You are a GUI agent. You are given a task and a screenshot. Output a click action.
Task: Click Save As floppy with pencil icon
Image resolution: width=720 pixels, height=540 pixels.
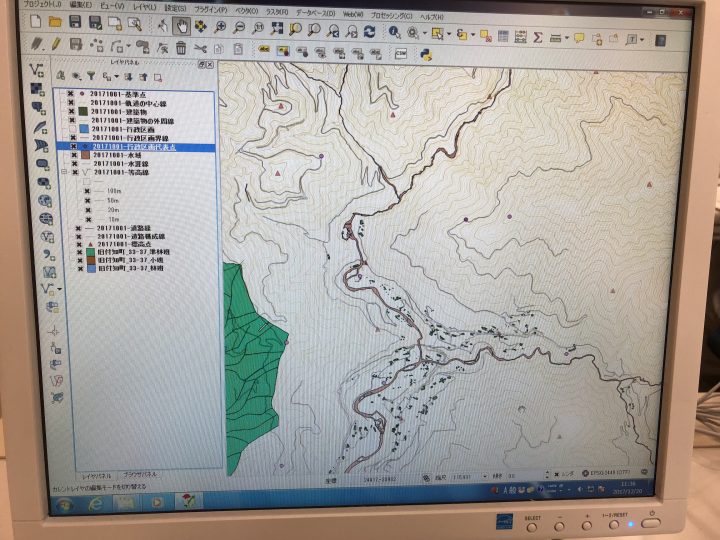point(95,22)
